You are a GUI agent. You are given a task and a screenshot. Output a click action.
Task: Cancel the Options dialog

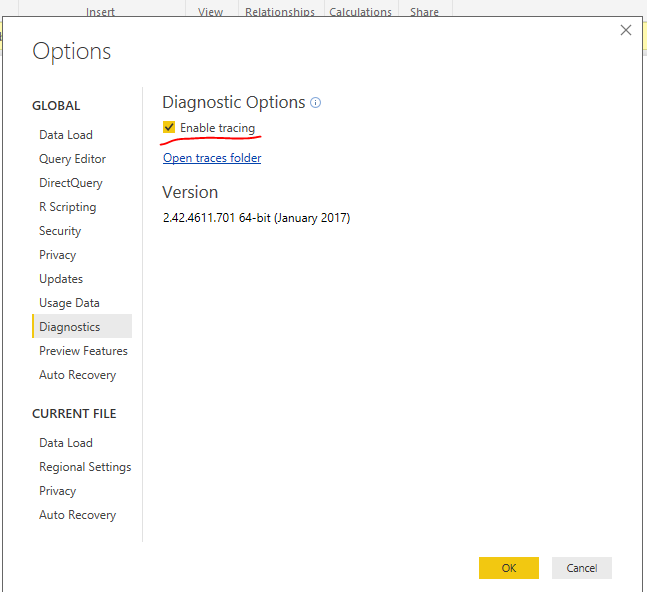(582, 568)
